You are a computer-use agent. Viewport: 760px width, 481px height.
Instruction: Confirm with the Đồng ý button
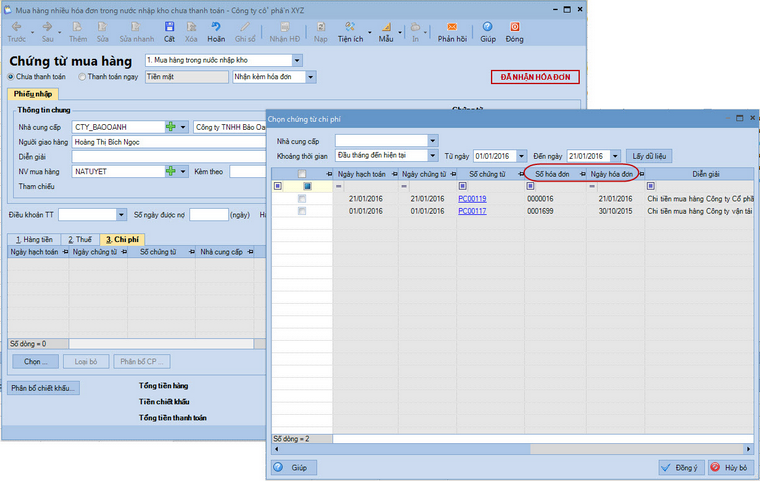click(x=682, y=467)
